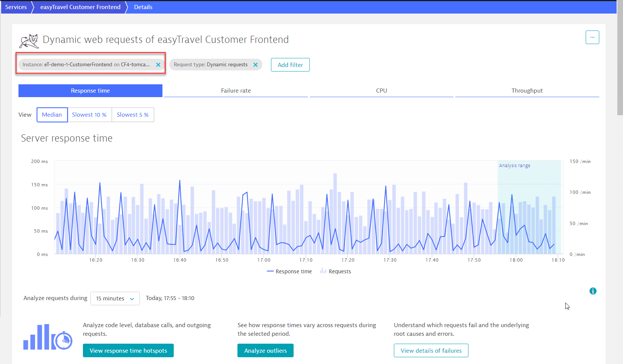Viewport: 623px width, 364px height.
Task: Click the 150 /min axis label
Action: coord(580,161)
